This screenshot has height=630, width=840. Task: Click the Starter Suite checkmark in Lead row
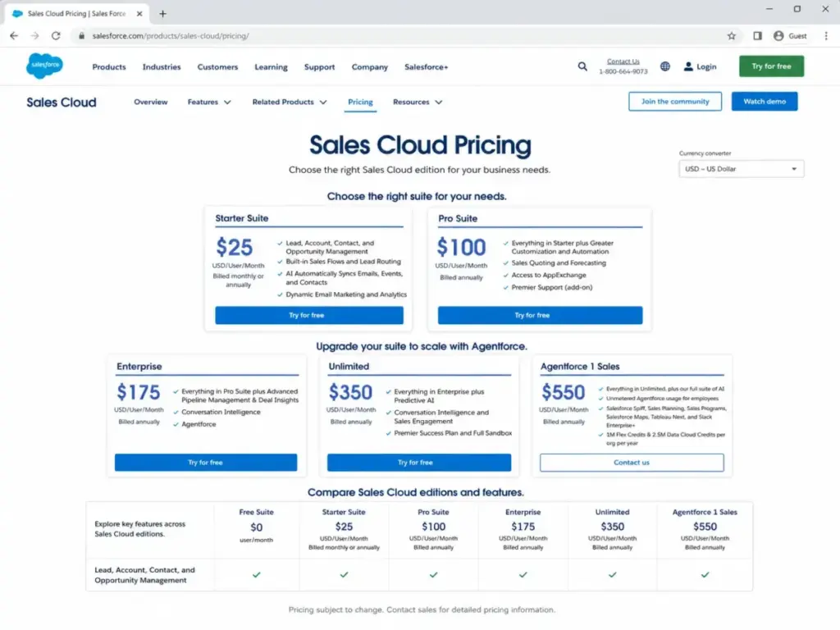[344, 575]
